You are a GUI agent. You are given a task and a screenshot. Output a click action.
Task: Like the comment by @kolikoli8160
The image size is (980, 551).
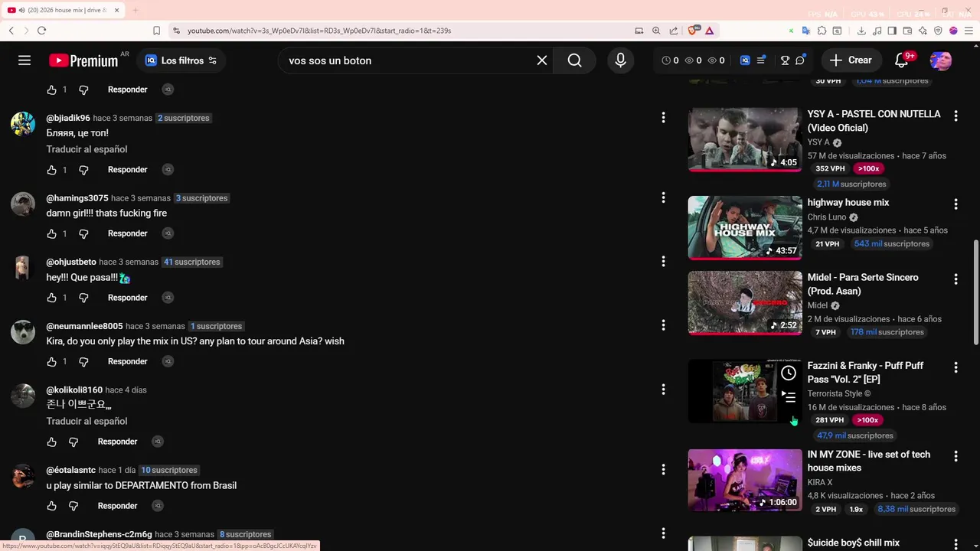click(x=52, y=442)
